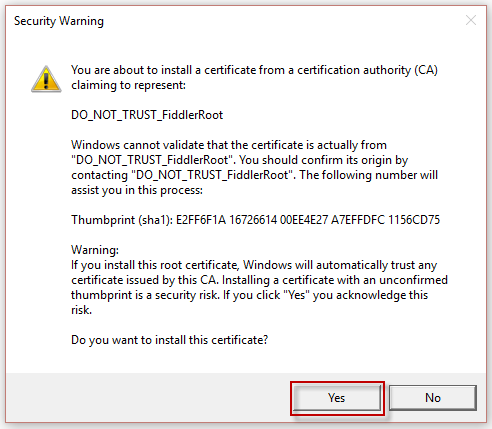Click thumbprint segment A7EFFDFC
This screenshot has width=492, height=429.
coord(358,220)
